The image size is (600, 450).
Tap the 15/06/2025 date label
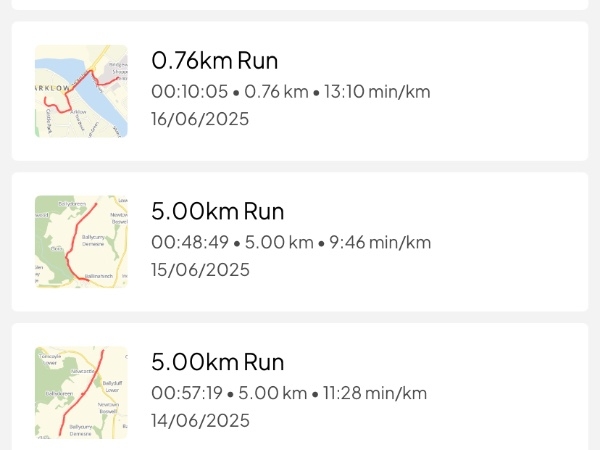pos(201,270)
